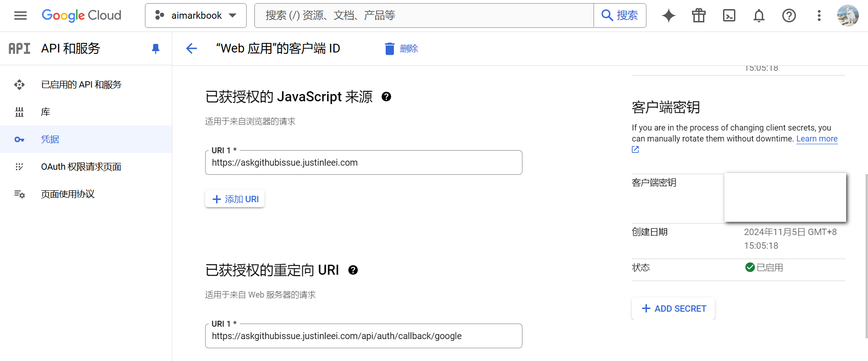
Task: Unpin the API 和服务 sidebar pin
Action: [x=155, y=48]
